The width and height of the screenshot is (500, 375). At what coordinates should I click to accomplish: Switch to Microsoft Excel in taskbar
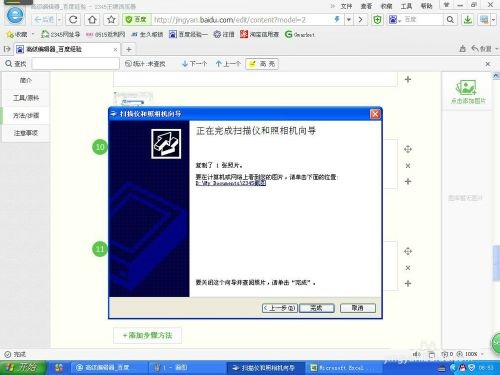(x=343, y=368)
